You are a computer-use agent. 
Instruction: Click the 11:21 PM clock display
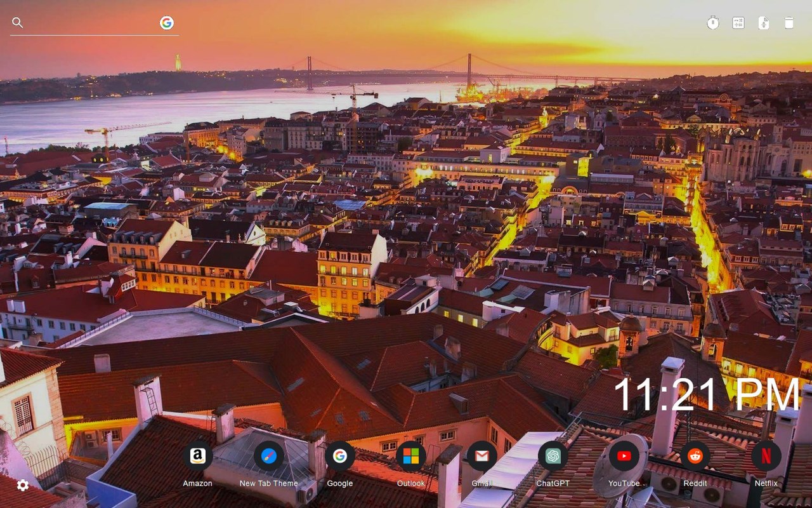click(707, 394)
